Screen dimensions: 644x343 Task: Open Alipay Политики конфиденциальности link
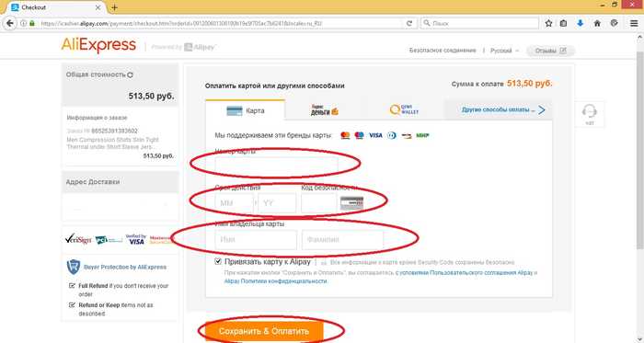(276, 281)
